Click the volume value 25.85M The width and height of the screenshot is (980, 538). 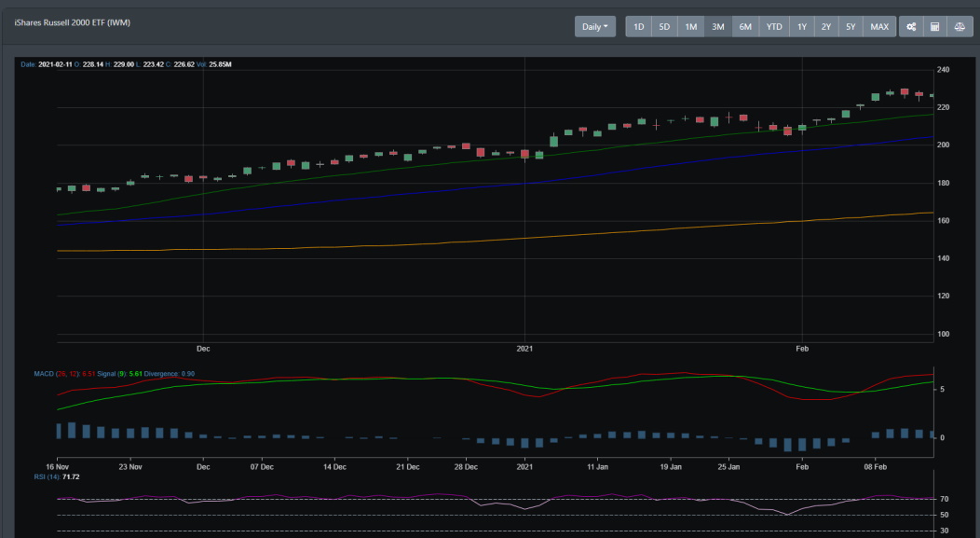coord(220,64)
